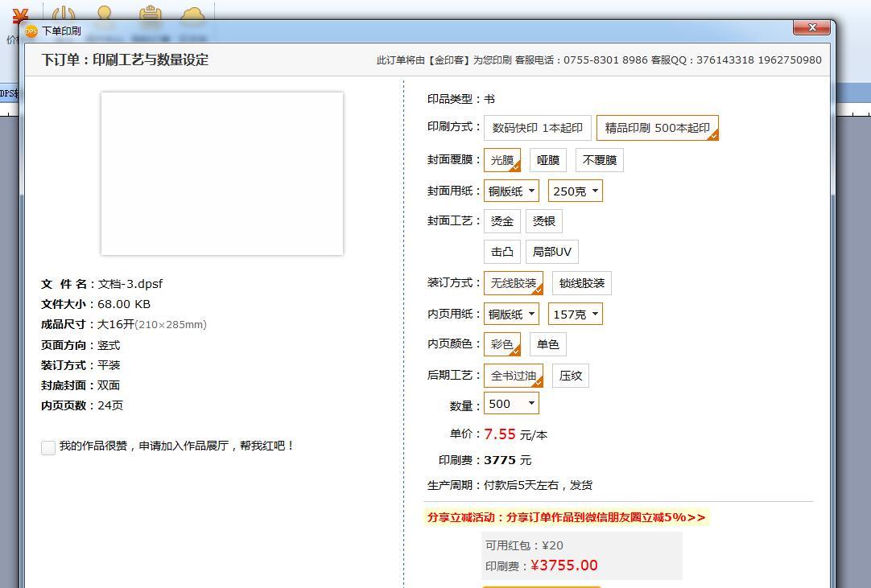Select 烫金 cover hot stamping
Screen dimensions: 871x588
[502, 220]
